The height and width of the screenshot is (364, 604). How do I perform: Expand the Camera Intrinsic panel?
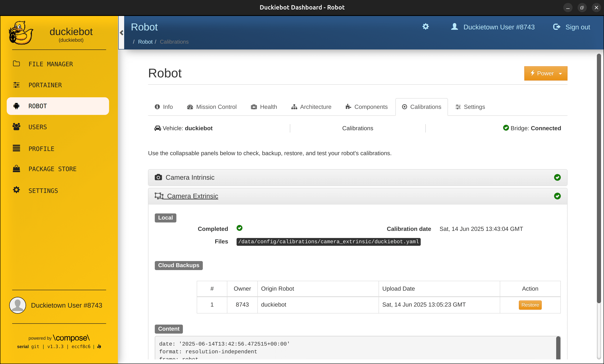(357, 177)
